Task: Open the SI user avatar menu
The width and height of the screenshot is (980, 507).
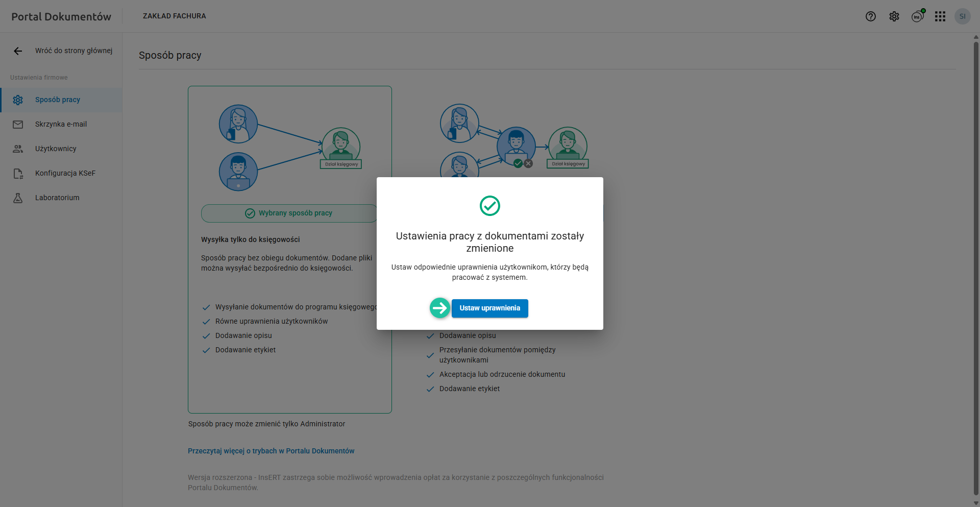Action: [x=963, y=16]
